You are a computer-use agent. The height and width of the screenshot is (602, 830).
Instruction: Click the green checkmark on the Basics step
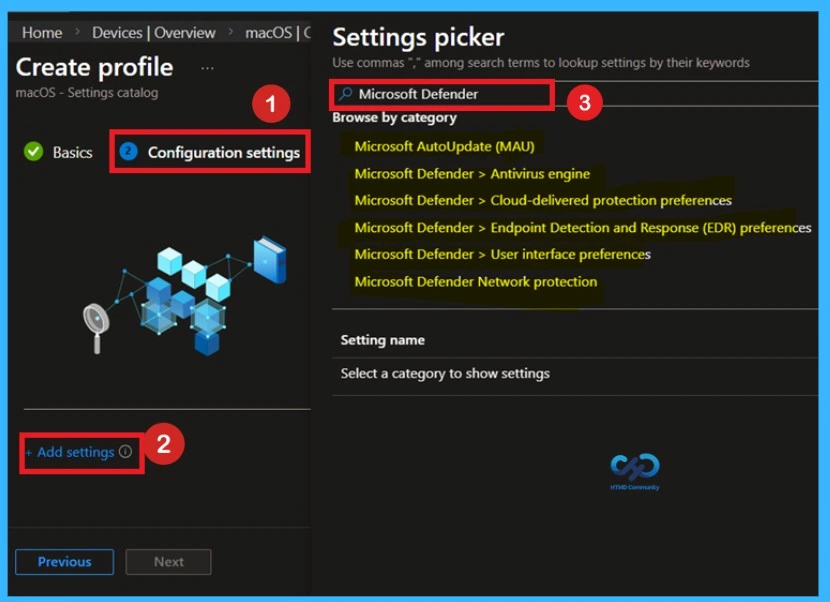click(x=31, y=153)
